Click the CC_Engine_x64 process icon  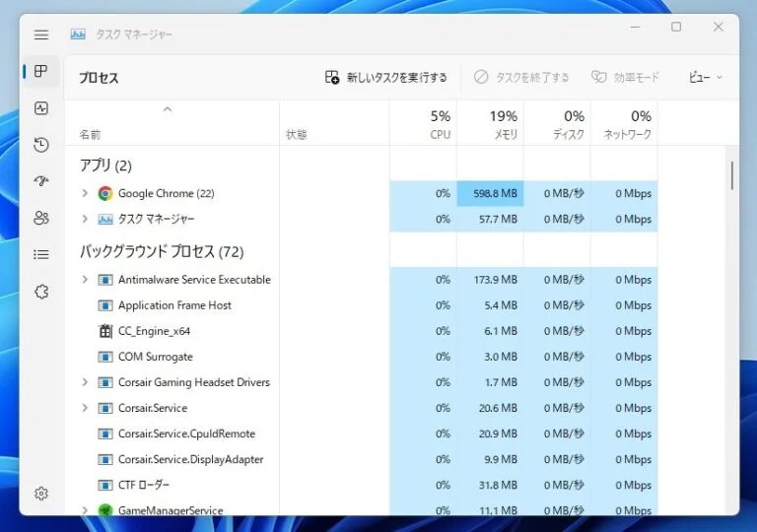[x=105, y=331]
